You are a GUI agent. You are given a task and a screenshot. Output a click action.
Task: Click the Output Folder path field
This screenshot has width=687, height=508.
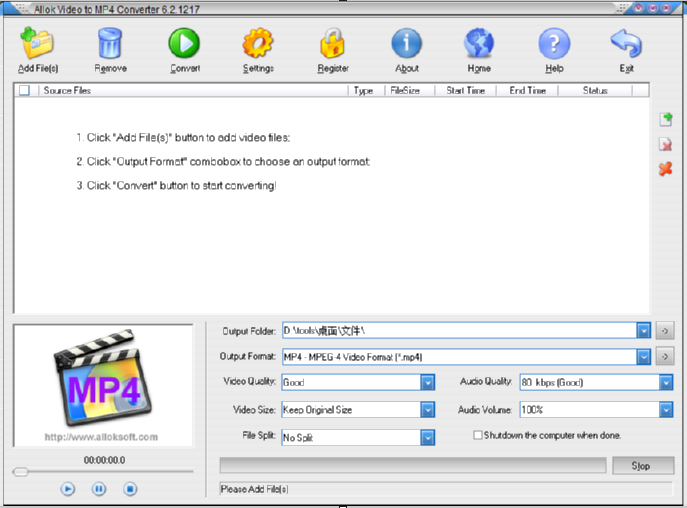[460, 330]
